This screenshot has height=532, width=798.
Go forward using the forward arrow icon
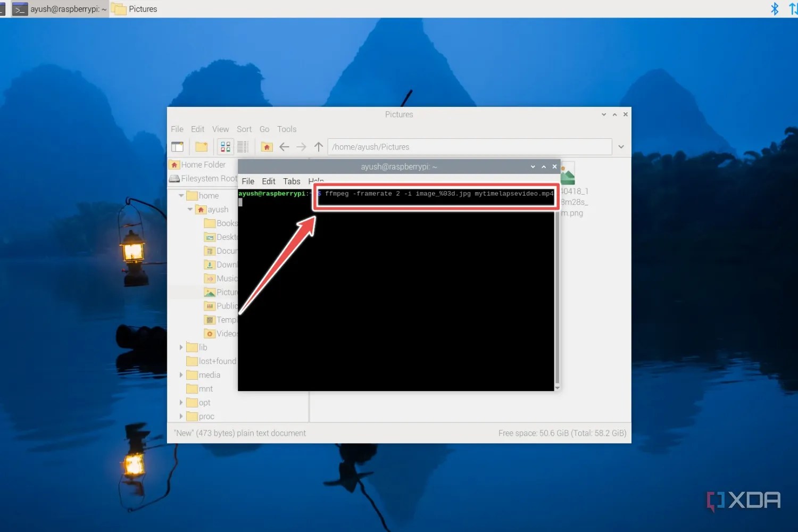point(301,147)
